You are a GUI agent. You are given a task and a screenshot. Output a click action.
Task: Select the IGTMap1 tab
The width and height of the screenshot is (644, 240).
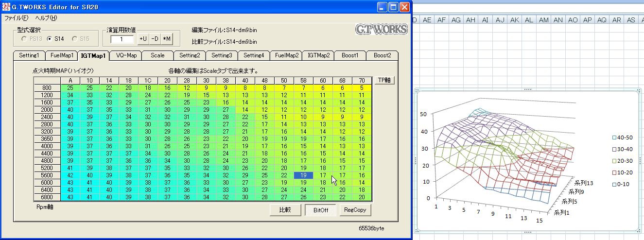pyautogui.click(x=93, y=55)
